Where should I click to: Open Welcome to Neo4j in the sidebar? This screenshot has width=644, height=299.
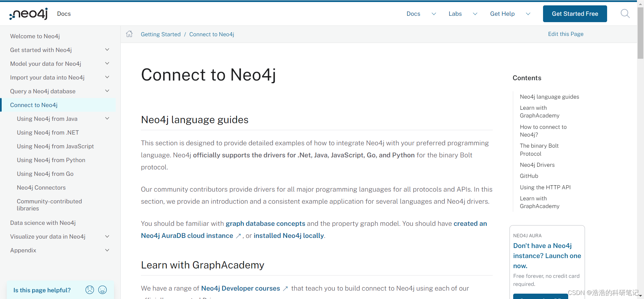tap(35, 36)
